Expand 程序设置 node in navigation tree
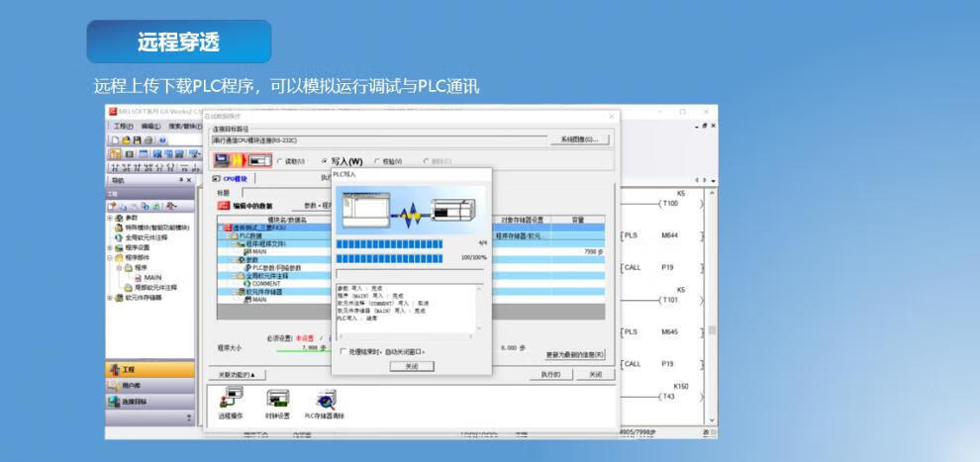 pyautogui.click(x=110, y=247)
